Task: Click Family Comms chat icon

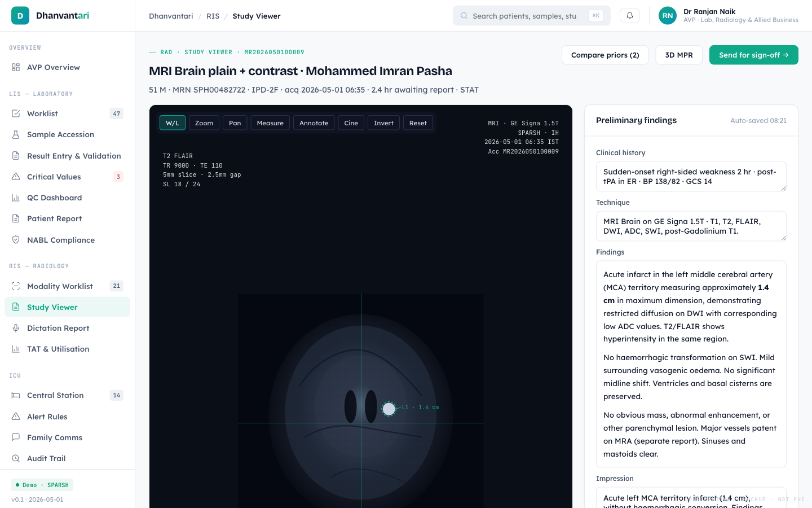Action: [x=16, y=437]
